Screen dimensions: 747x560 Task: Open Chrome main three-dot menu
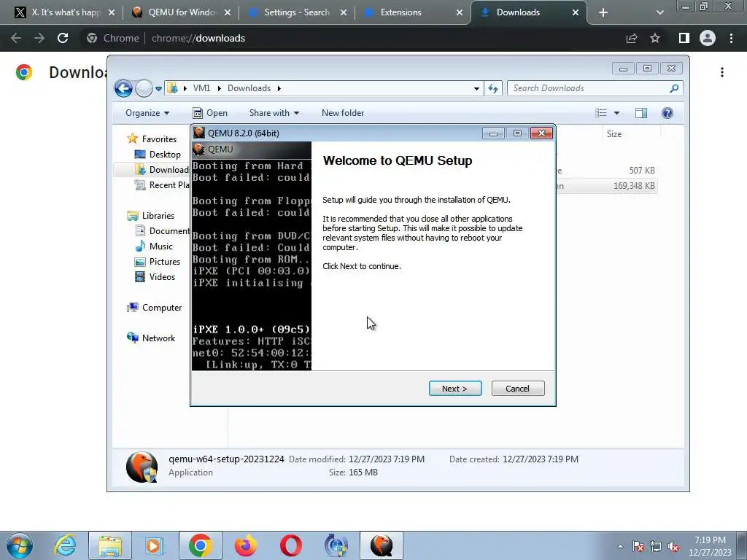click(x=731, y=38)
